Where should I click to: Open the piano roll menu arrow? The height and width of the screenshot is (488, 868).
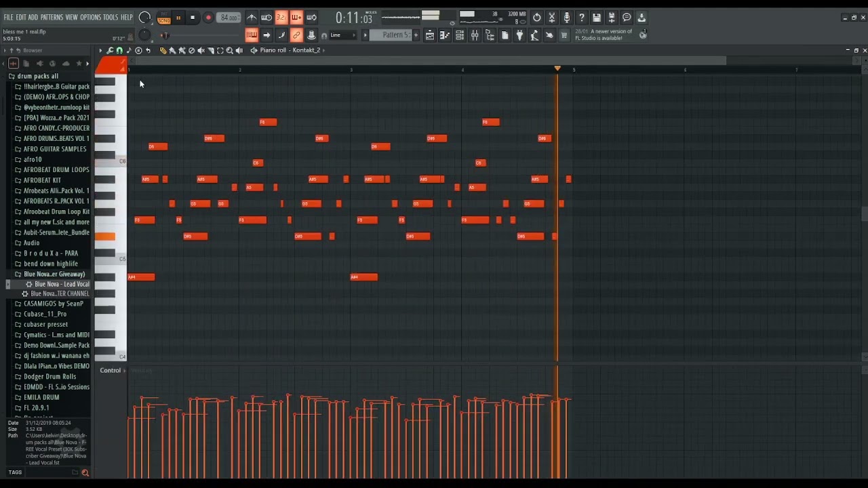pos(100,50)
